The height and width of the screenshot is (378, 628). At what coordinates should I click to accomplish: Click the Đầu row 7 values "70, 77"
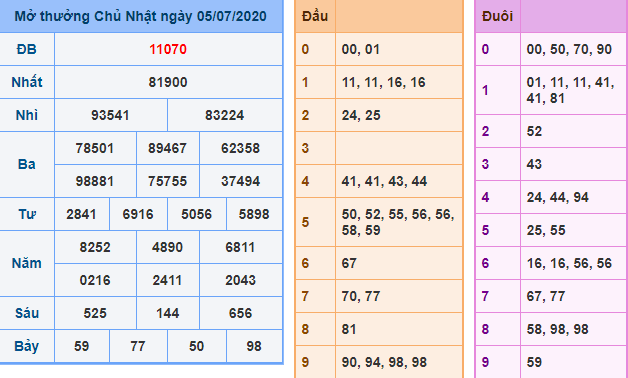(360, 296)
